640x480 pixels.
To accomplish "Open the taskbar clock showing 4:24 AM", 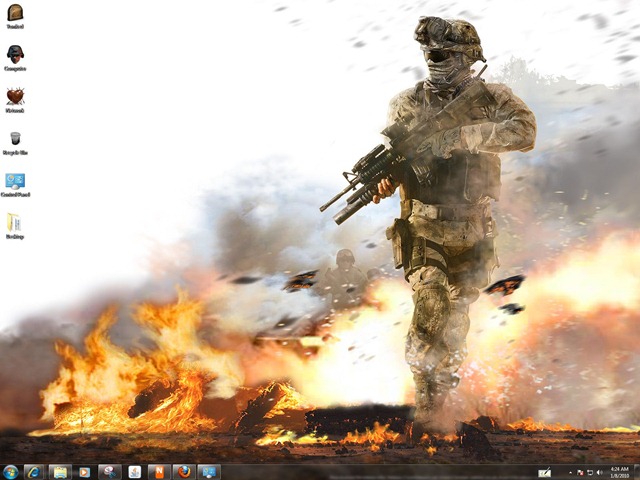I will click(x=620, y=473).
